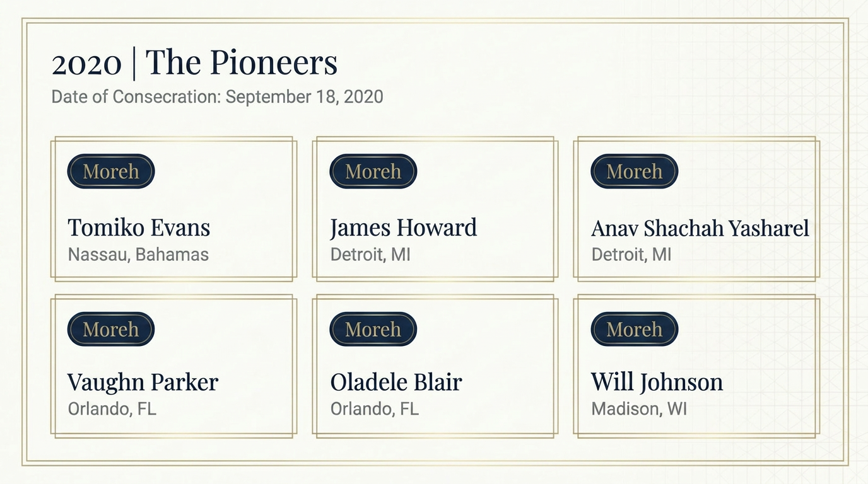The width and height of the screenshot is (868, 484).
Task: Click the 2020 | The Pioneers heading
Action: (194, 63)
